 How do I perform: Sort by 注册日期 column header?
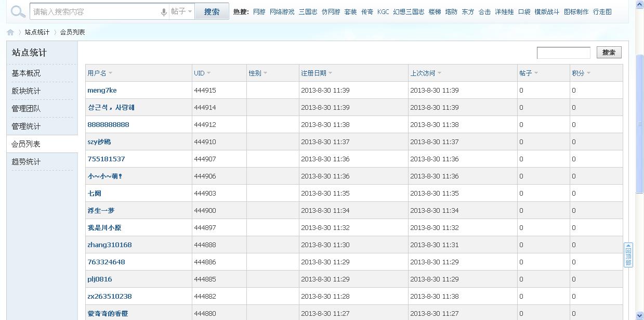click(317, 73)
